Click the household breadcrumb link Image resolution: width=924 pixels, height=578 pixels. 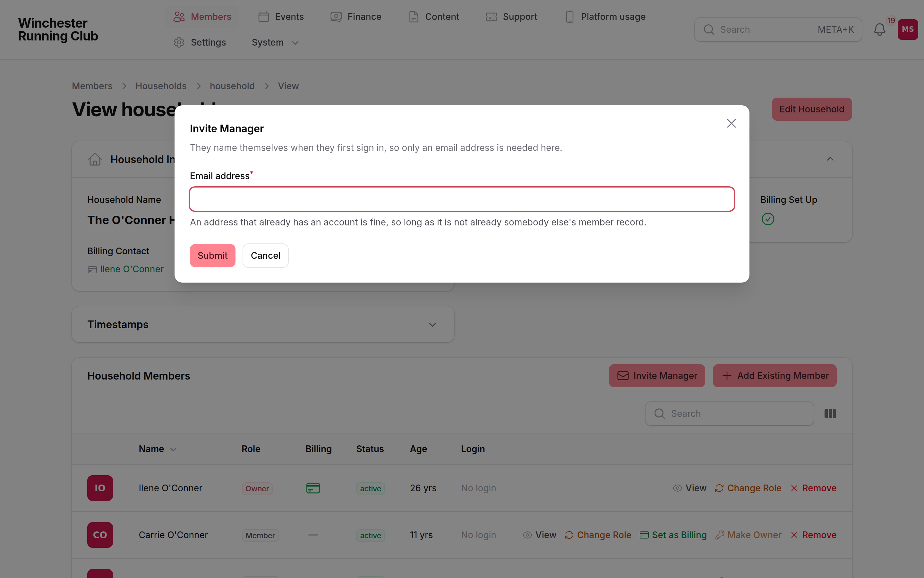(232, 86)
